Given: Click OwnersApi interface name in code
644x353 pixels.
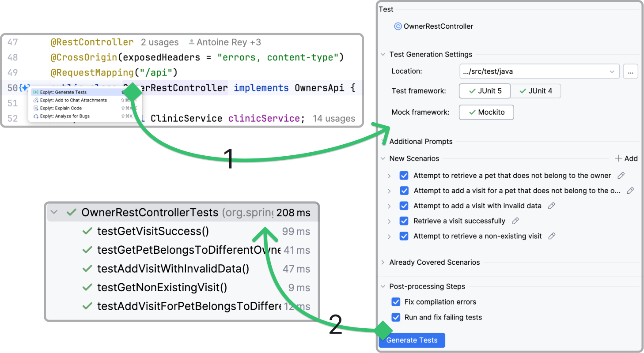Looking at the screenshot, I should (x=319, y=88).
